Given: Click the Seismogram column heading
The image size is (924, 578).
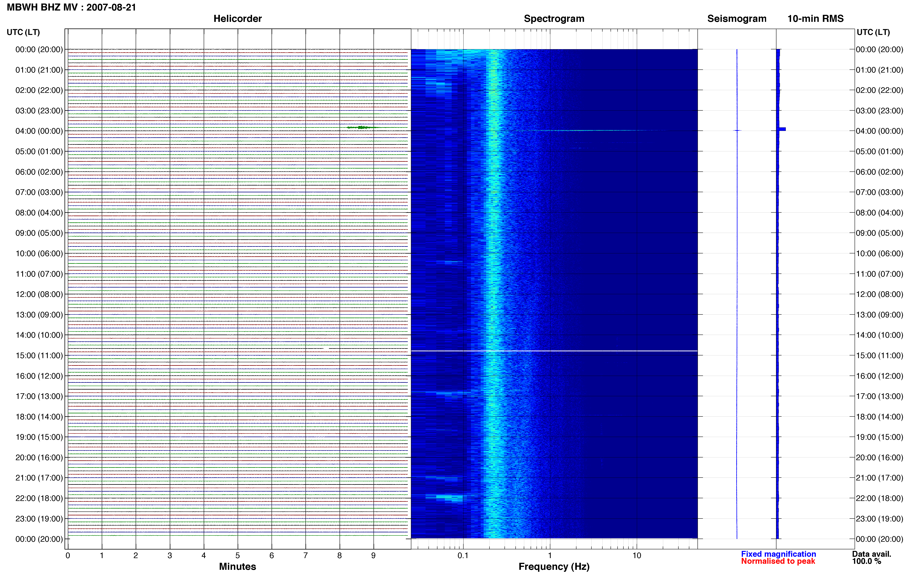Looking at the screenshot, I should [x=737, y=18].
